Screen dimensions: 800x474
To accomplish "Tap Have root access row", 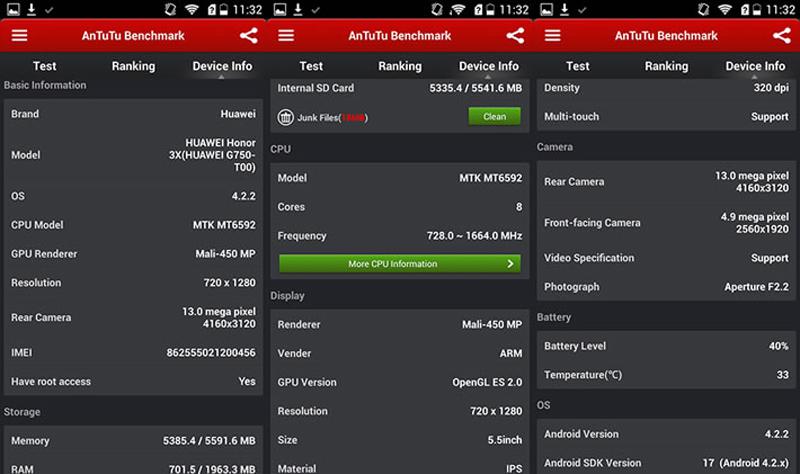I will [133, 381].
